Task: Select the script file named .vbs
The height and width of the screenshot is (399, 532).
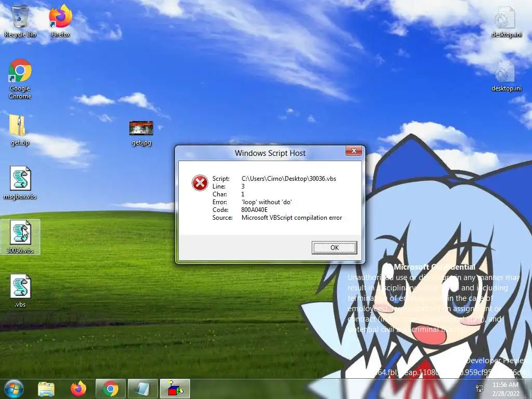Action: point(20,291)
